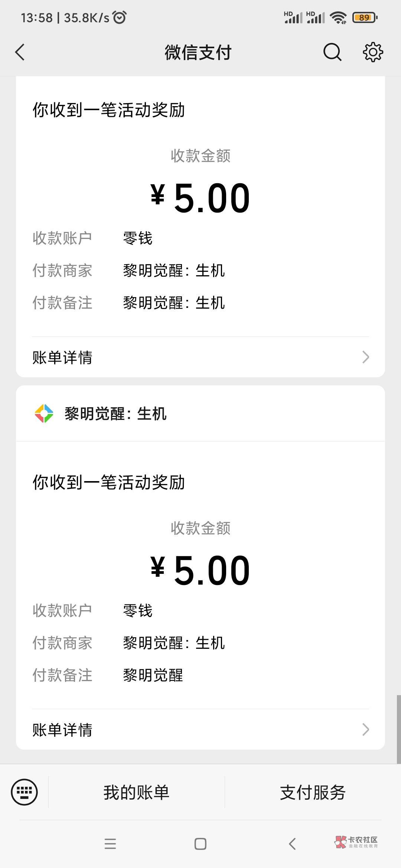
Task: Tap the 微信支付 page title
Action: click(198, 52)
